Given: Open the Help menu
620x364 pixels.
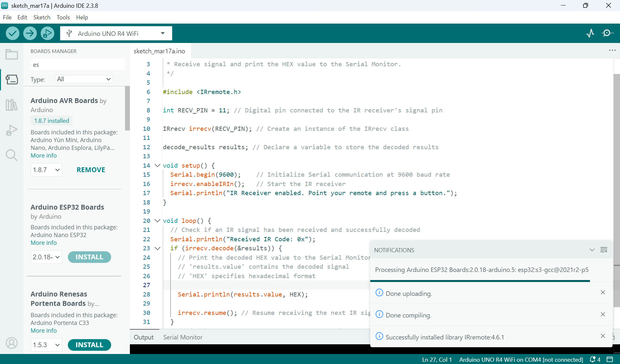Looking at the screenshot, I should 82,17.
